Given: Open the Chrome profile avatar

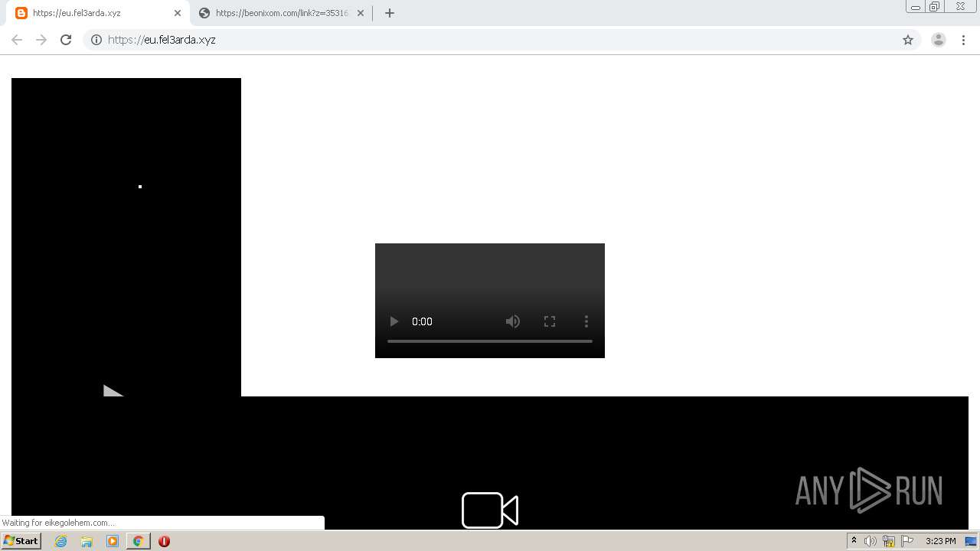Looking at the screenshot, I should click(939, 40).
